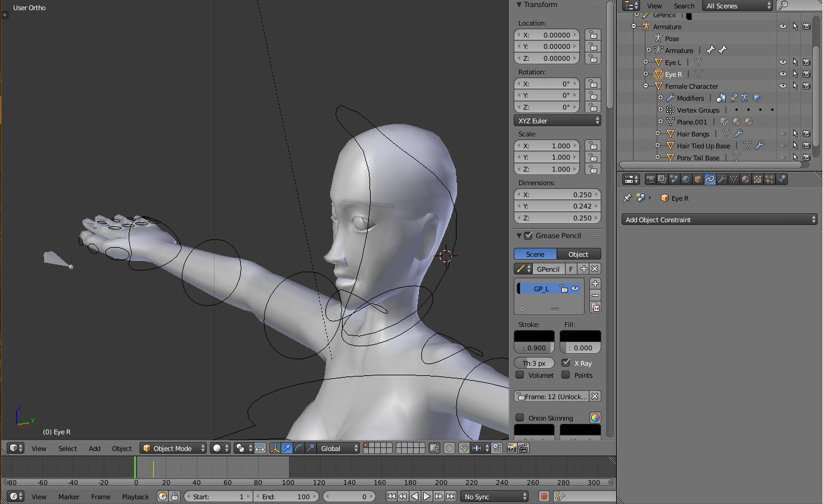Open the XYZ Euler rotation mode dropdown

[x=557, y=120]
